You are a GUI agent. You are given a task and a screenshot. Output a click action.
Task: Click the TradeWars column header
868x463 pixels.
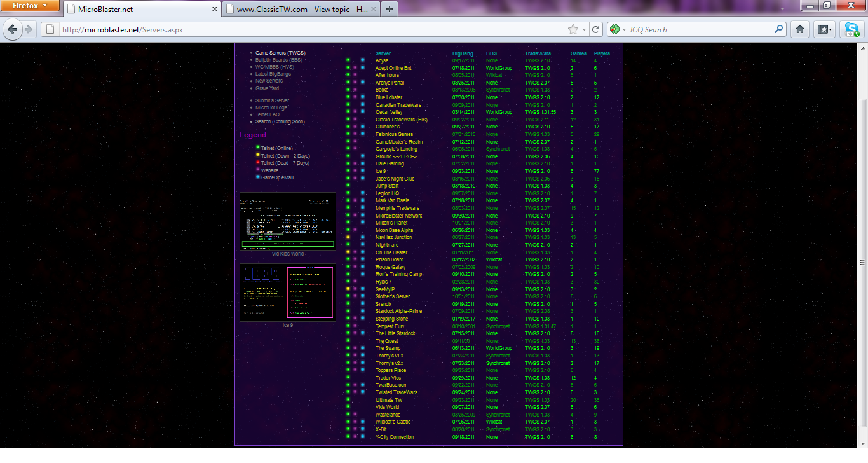(x=538, y=53)
